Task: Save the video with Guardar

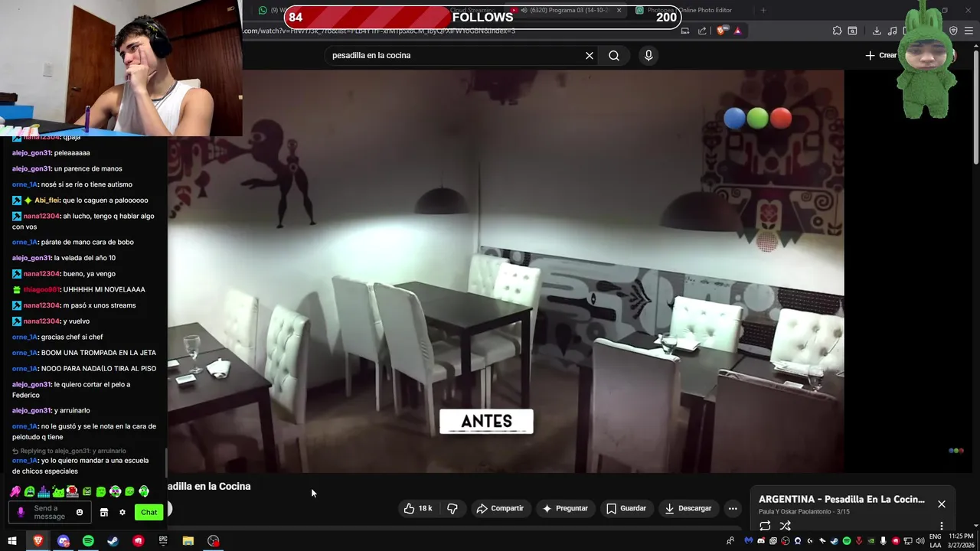Action: pos(626,508)
